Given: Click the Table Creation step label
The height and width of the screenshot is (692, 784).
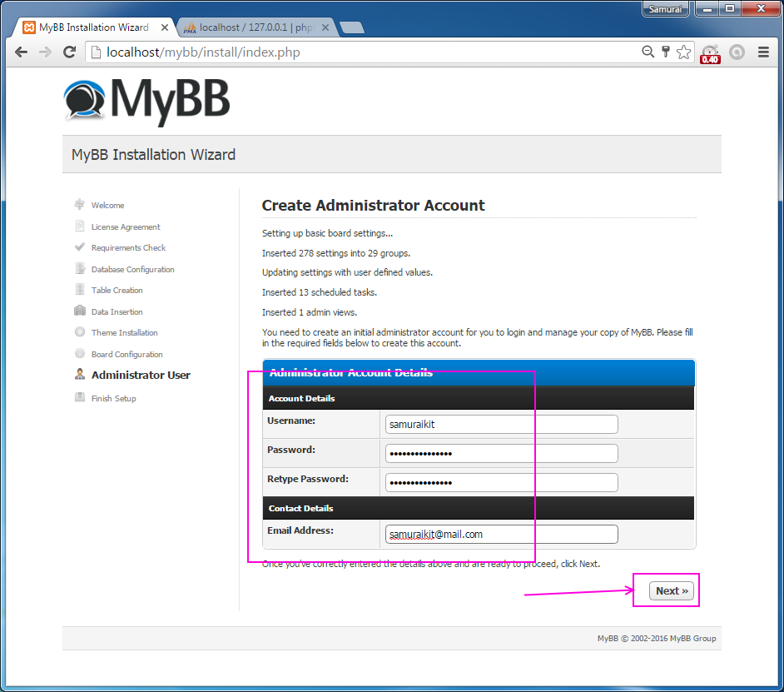Looking at the screenshot, I should 117,291.
